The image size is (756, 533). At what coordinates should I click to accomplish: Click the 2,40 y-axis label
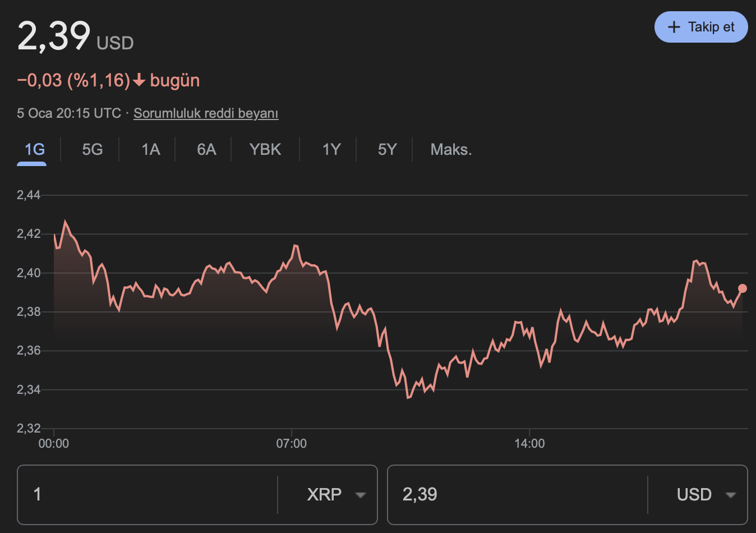point(29,273)
